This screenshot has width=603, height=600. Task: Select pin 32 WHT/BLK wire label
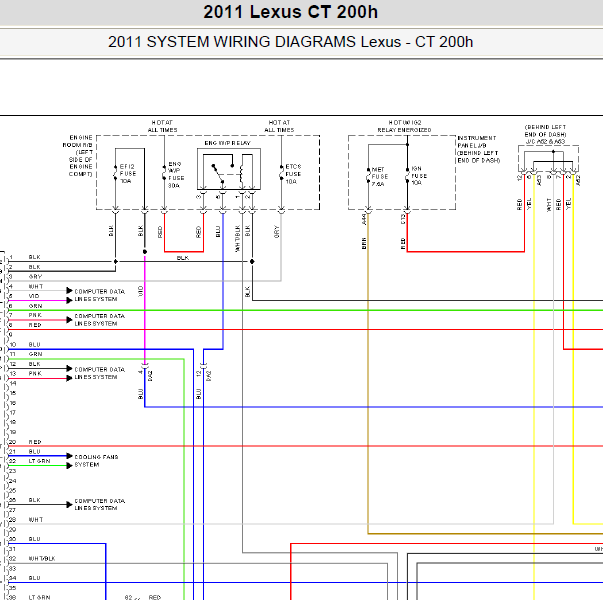pyautogui.click(x=42, y=558)
